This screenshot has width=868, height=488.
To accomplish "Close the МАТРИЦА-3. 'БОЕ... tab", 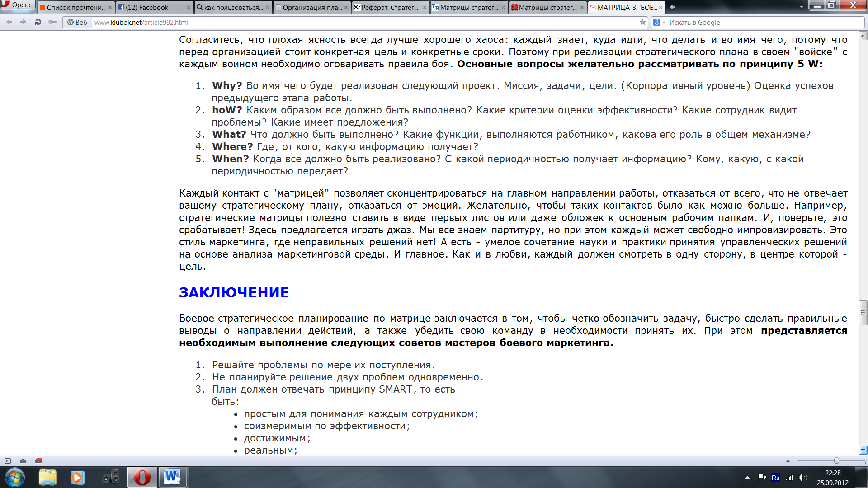I will point(660,7).
